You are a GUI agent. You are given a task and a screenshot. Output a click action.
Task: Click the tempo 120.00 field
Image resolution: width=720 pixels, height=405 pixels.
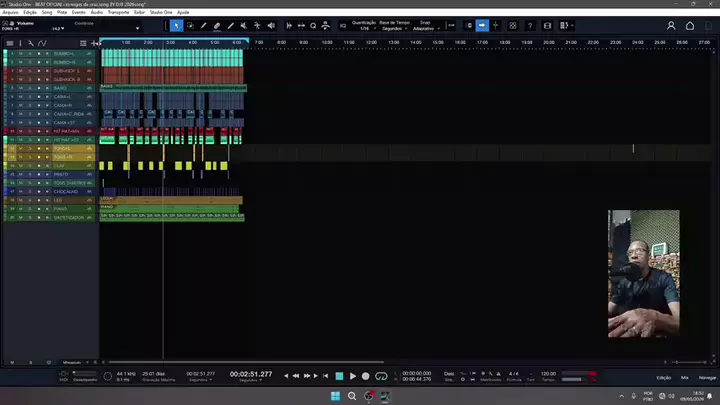tap(548, 373)
